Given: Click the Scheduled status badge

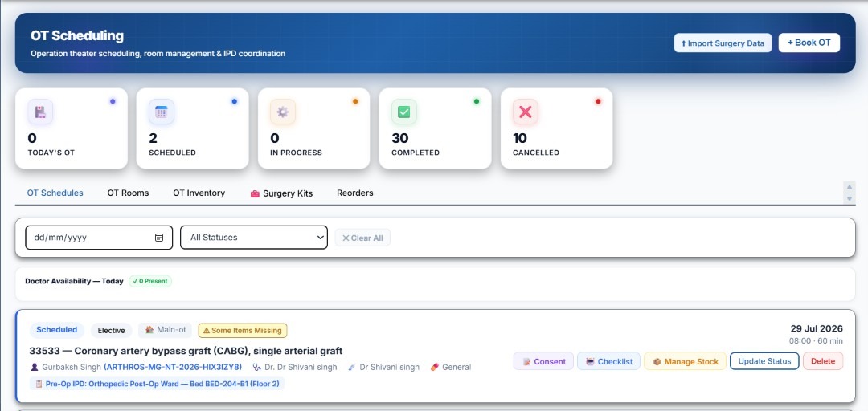Looking at the screenshot, I should 57,330.
